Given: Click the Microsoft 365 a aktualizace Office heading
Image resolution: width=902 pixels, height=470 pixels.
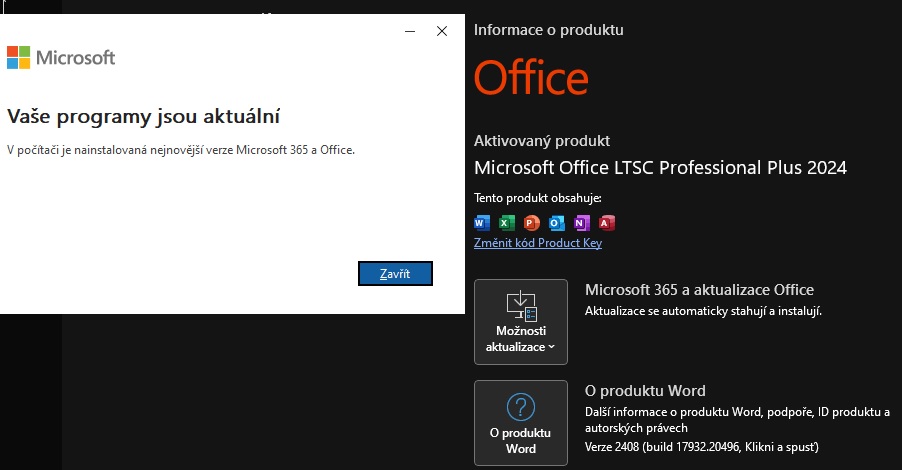Looking at the screenshot, I should [x=699, y=290].
